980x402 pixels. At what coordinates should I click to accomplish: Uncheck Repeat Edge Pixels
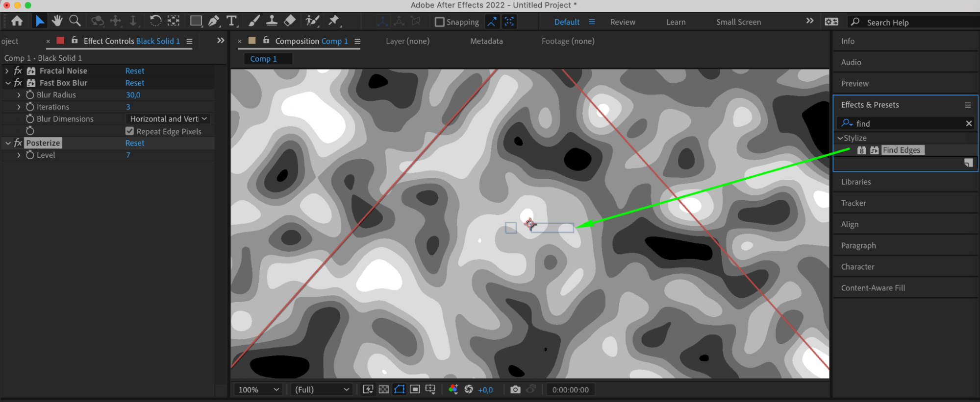(129, 131)
